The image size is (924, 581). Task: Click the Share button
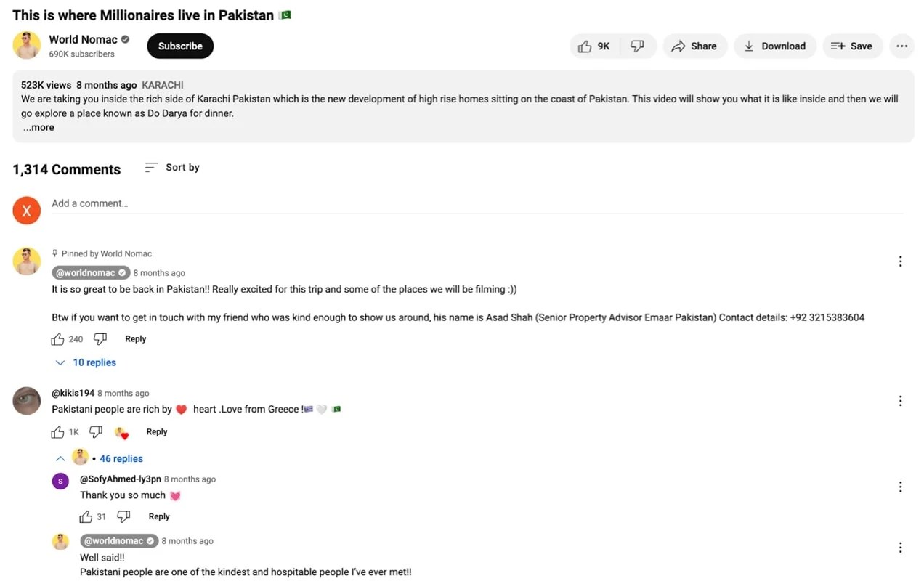coord(694,46)
